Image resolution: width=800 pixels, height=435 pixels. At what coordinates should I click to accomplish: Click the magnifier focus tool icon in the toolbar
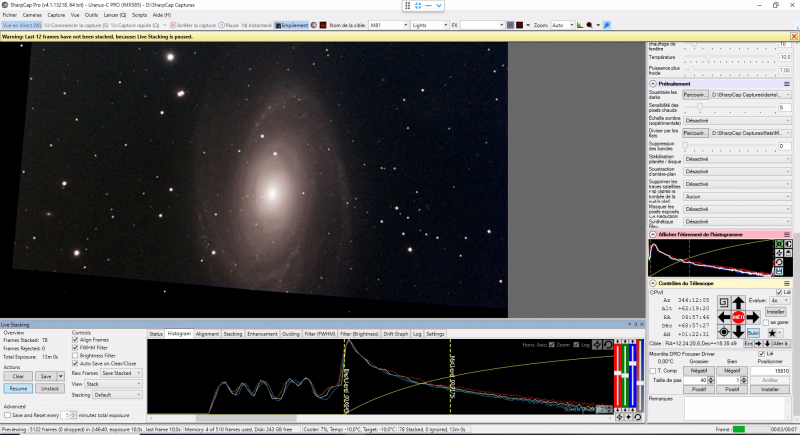589,25
